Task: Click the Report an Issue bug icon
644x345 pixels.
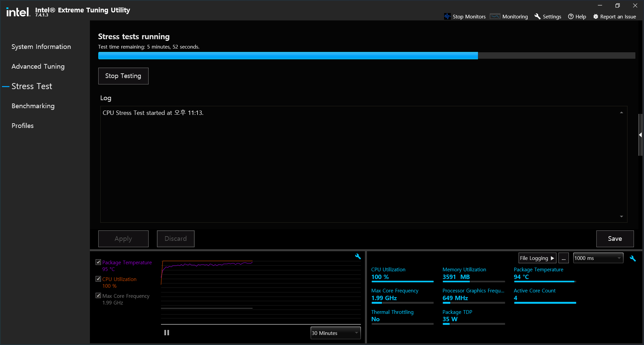Action: coord(596,16)
